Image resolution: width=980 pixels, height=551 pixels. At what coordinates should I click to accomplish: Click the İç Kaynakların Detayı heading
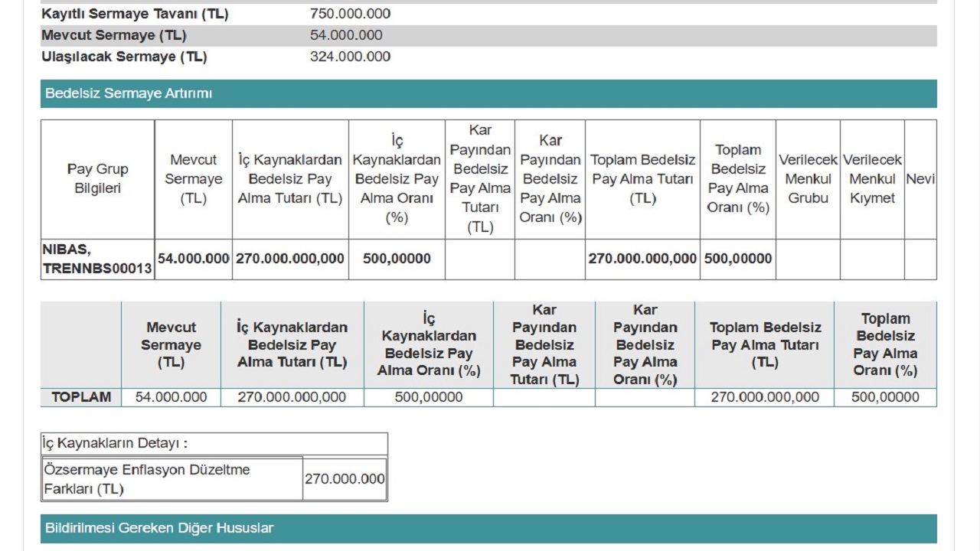click(x=116, y=443)
